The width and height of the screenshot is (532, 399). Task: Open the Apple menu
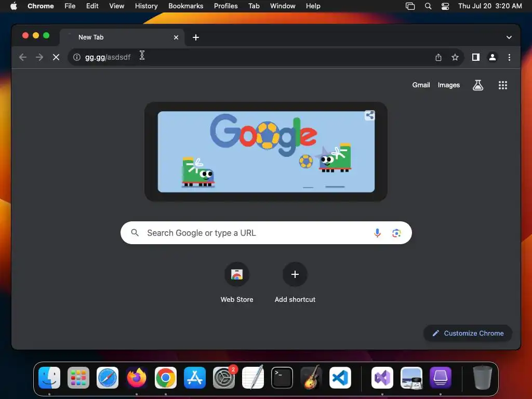click(x=14, y=6)
